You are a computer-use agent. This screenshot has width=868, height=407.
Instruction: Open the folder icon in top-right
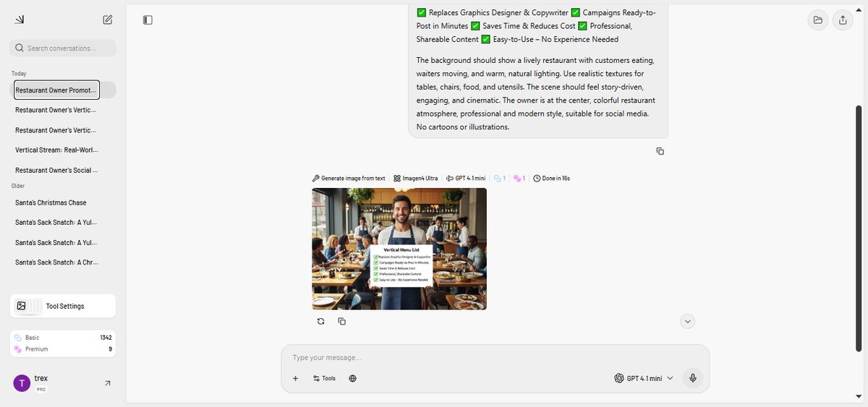pyautogui.click(x=818, y=20)
